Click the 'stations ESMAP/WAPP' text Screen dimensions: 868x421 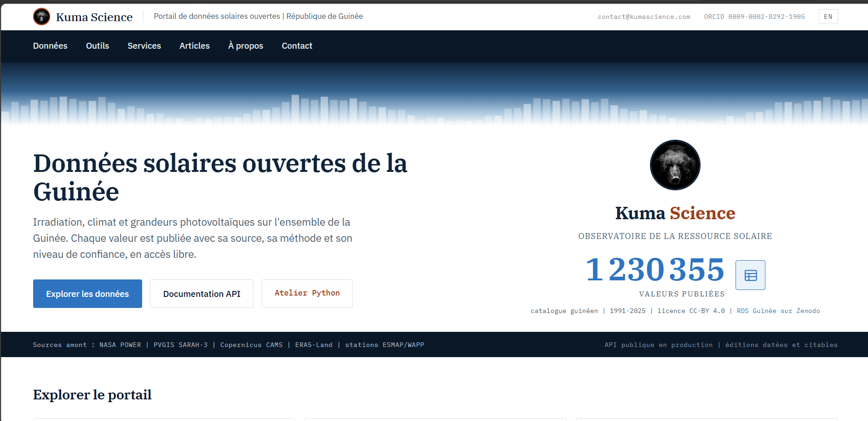[385, 345]
